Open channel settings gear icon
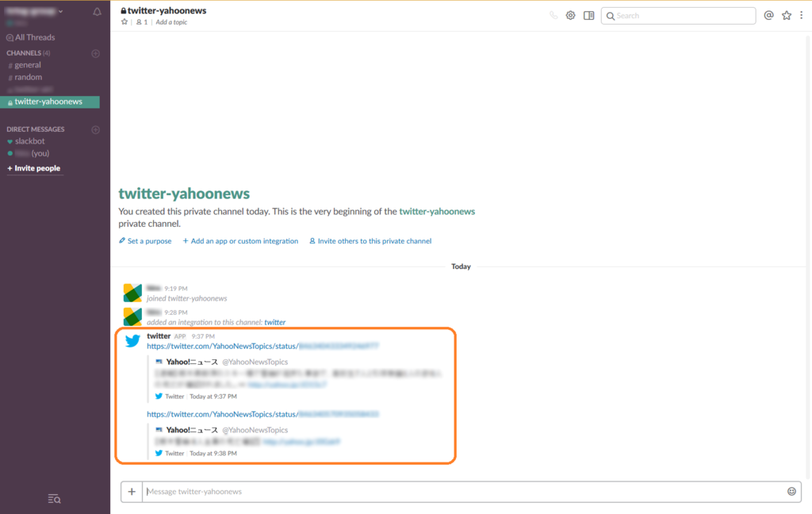Screen dimensions: 812x514 (x=570, y=16)
